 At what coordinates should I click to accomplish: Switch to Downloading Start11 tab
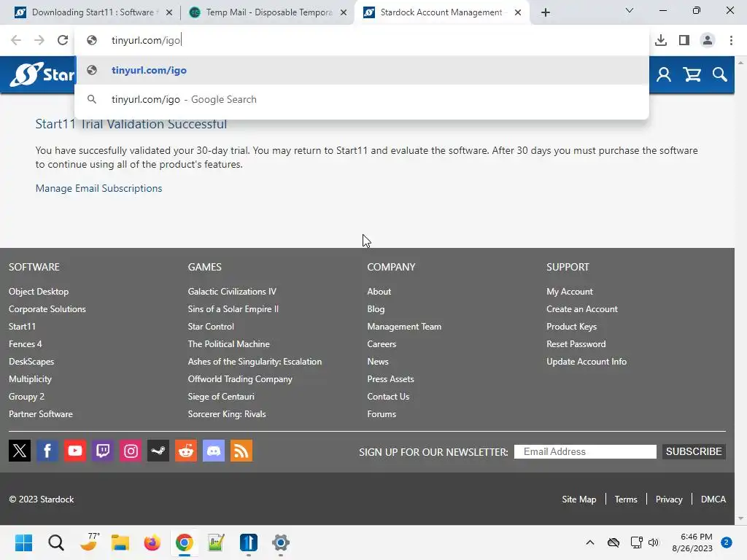[93, 12]
